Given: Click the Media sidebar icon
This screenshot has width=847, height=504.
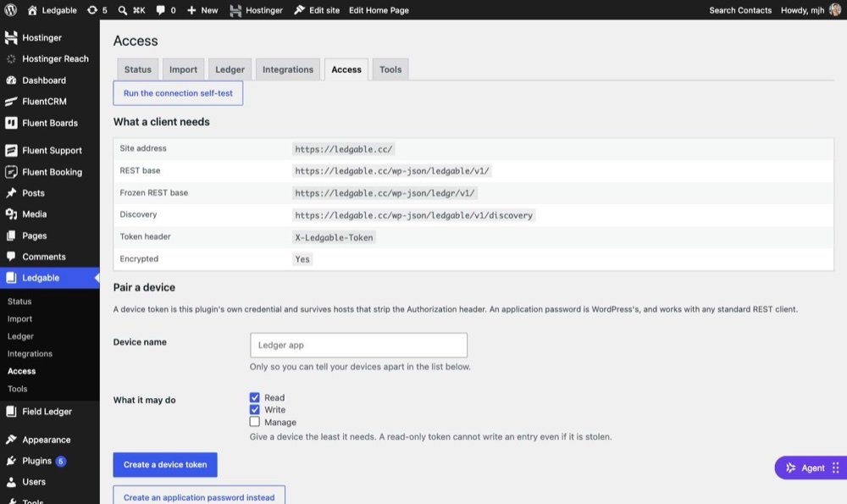Looking at the screenshot, I should pyautogui.click(x=11, y=214).
